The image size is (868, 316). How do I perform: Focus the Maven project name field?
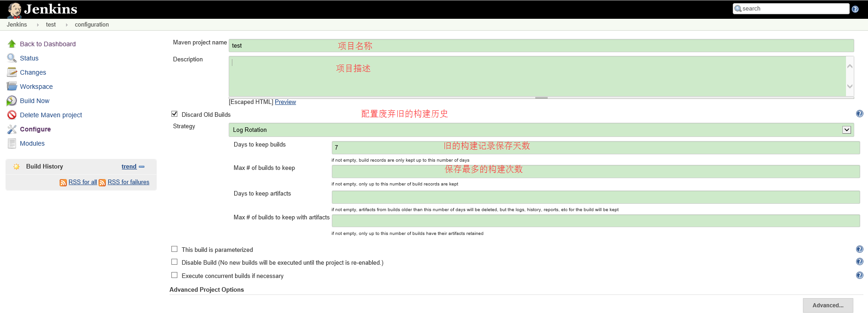pyautogui.click(x=541, y=45)
